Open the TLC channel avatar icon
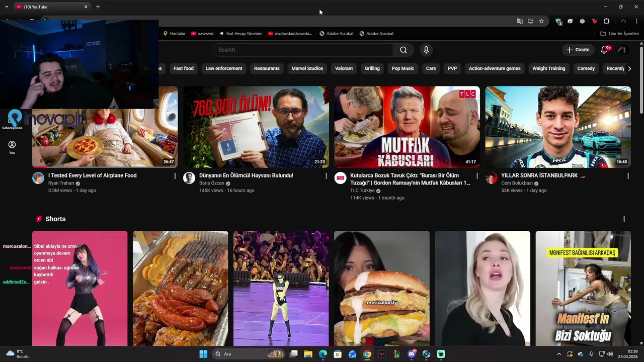The image size is (644, 362). 341,178
